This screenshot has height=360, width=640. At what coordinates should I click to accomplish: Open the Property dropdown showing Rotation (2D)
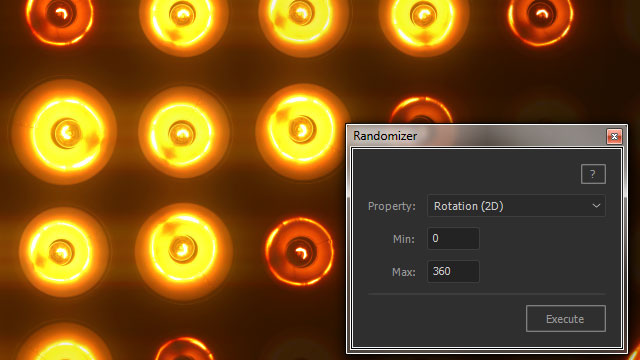[x=516, y=206]
